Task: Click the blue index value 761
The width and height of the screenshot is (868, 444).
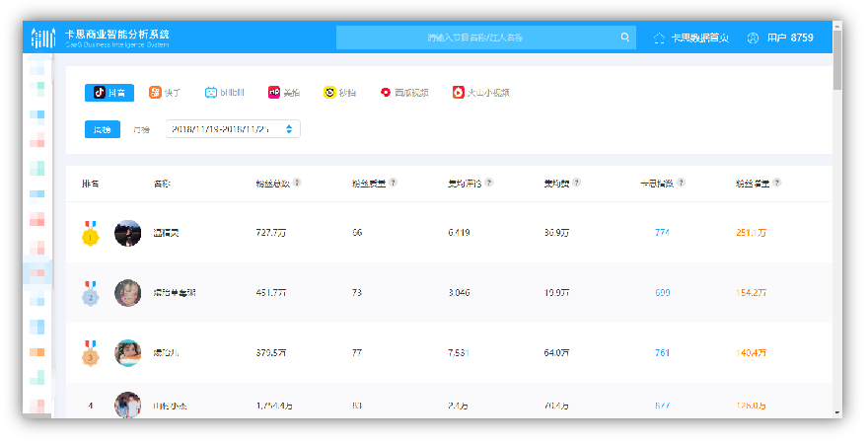Action: (662, 353)
